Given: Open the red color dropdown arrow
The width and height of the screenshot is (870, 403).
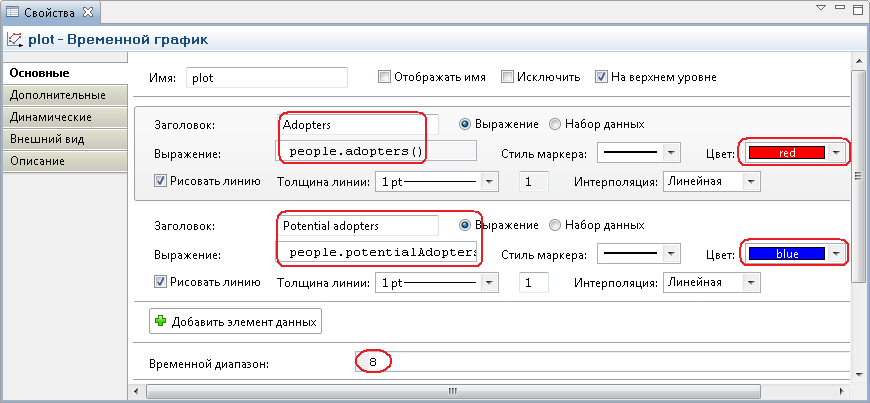Looking at the screenshot, I should pos(836,153).
